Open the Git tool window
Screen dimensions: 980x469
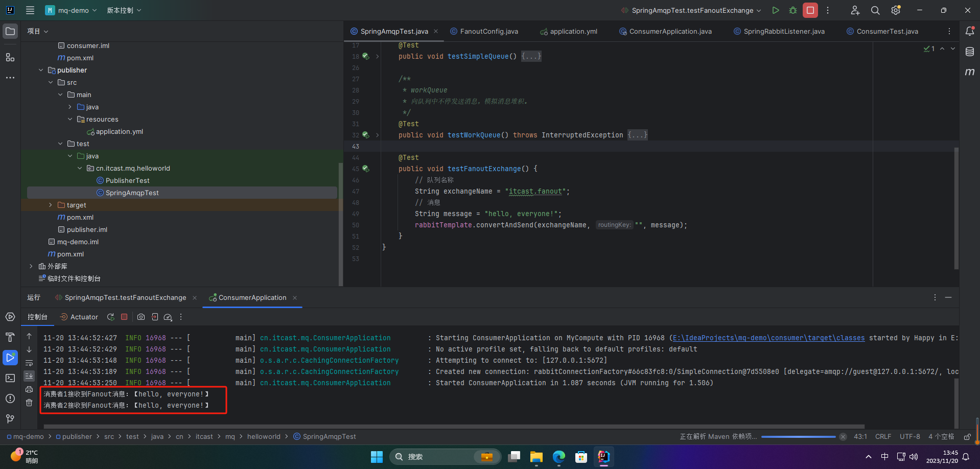pos(10,419)
